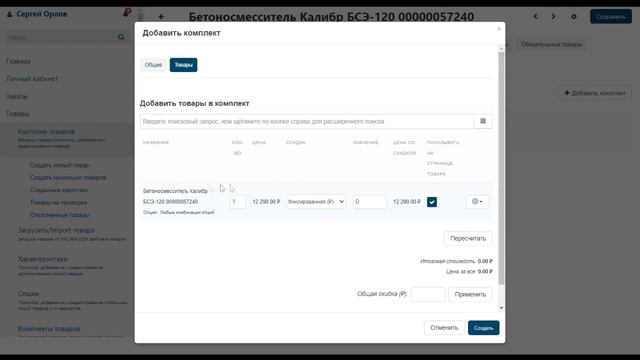Open the settings gear in the header

coord(574,17)
